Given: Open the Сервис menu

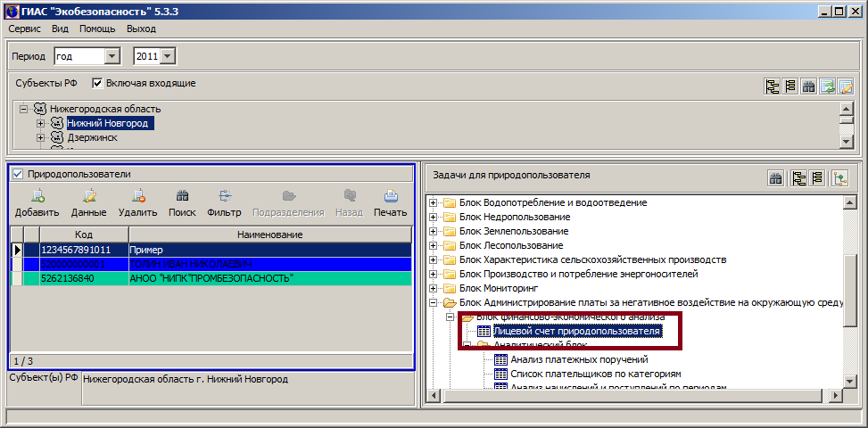Looking at the screenshot, I should pyautogui.click(x=24, y=29).
